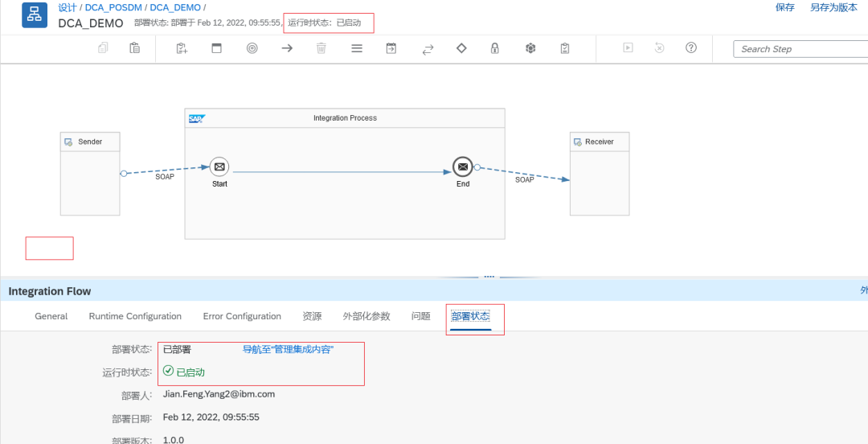Click the Sender participant icon

point(68,142)
